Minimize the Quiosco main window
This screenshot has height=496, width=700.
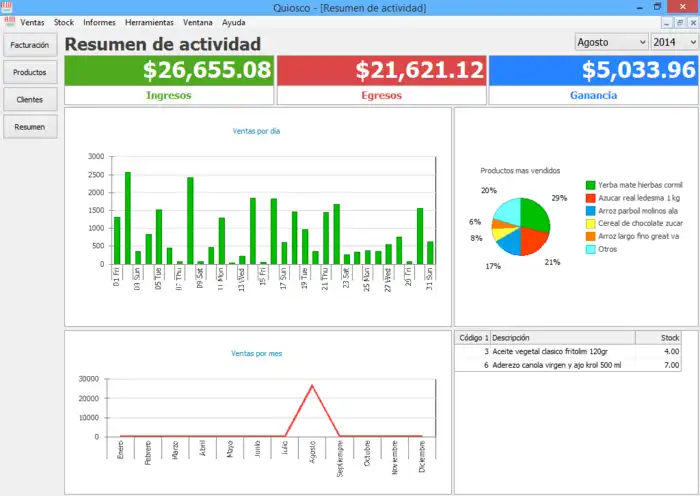[640, 7]
